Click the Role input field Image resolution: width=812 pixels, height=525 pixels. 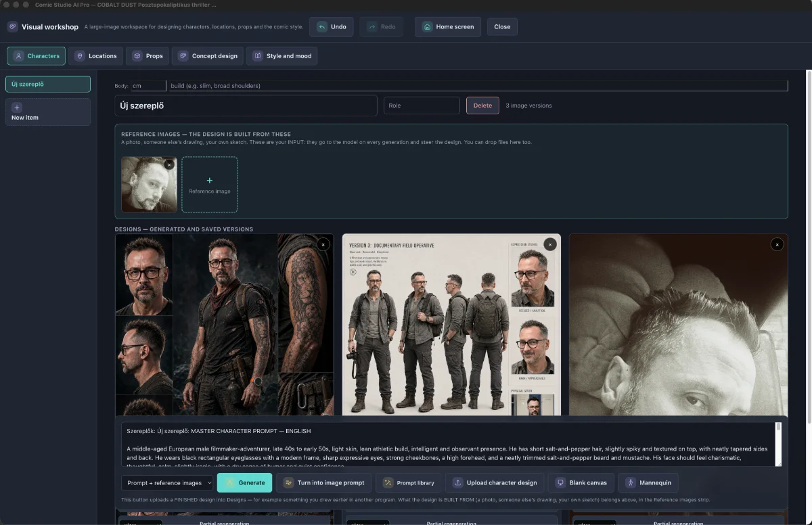click(x=422, y=106)
